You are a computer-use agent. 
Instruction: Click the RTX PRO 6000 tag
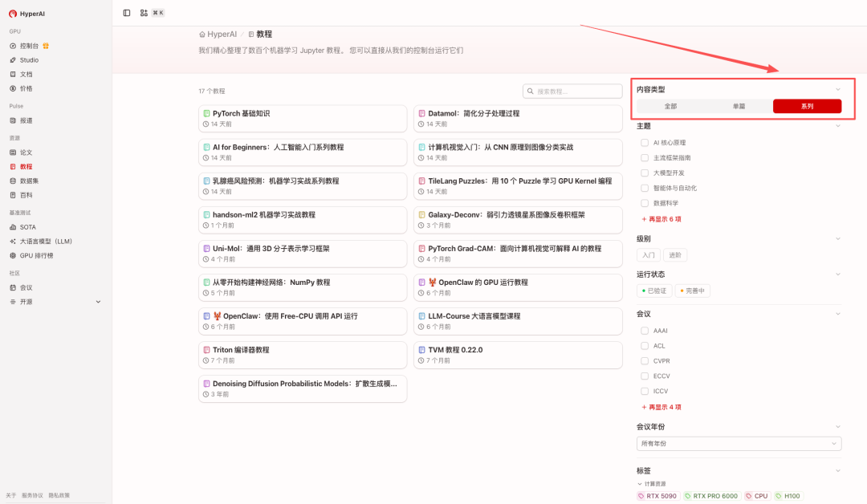[710, 496]
